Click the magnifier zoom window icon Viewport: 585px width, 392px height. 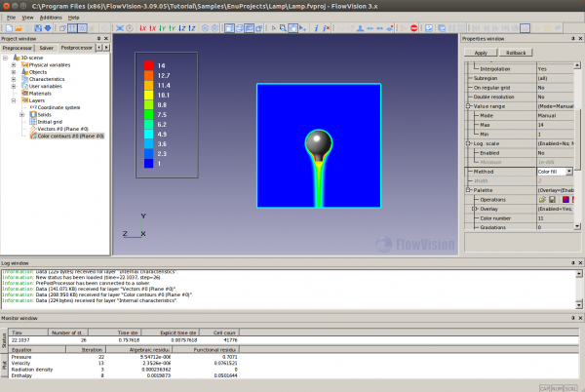283,28
